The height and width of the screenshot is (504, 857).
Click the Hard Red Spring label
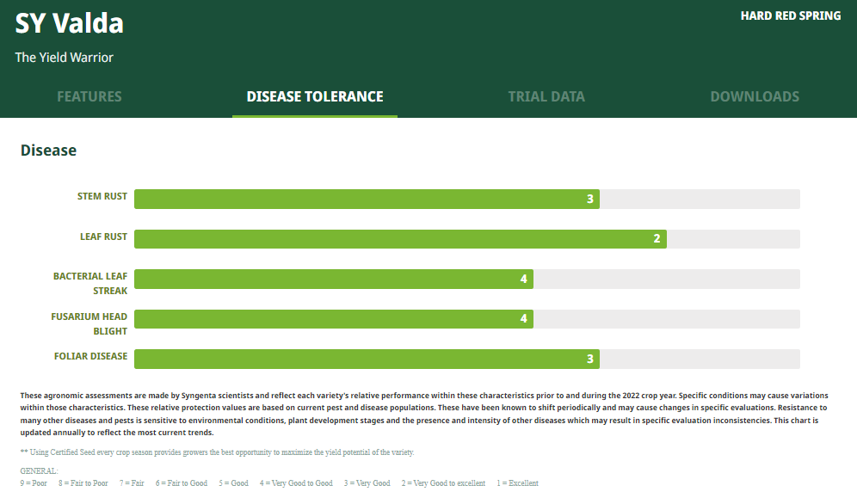click(791, 15)
